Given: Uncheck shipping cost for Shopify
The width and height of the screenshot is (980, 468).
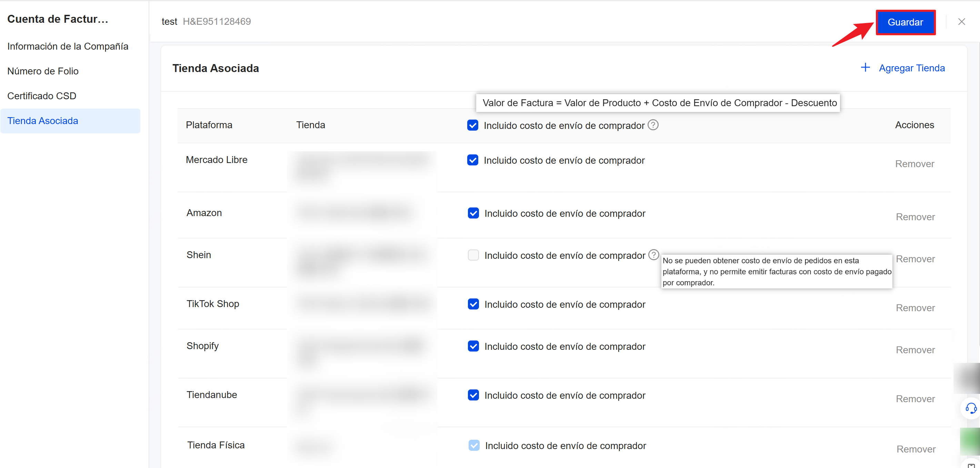Looking at the screenshot, I should 473,346.
